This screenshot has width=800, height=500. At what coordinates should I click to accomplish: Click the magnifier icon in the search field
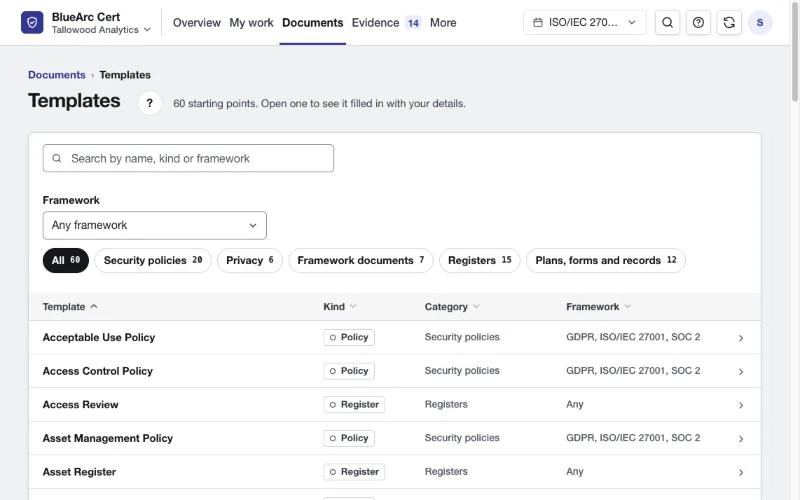click(x=57, y=158)
